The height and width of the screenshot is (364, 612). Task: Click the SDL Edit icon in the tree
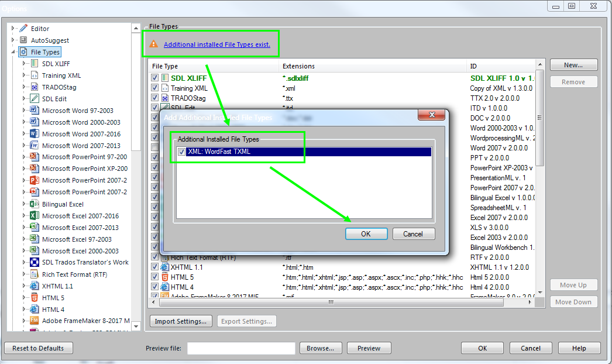[x=35, y=98]
